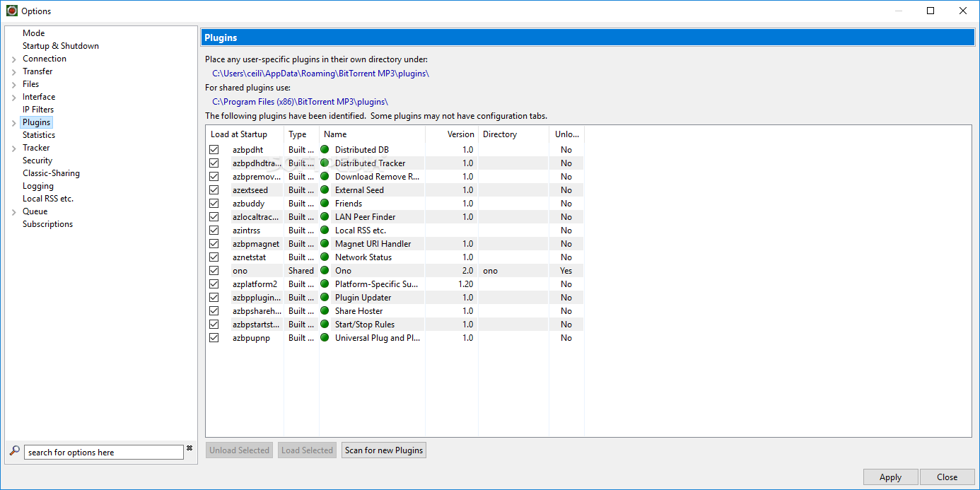Click the green status icon for Ono plugin
The width and height of the screenshot is (980, 490).
[325, 271]
